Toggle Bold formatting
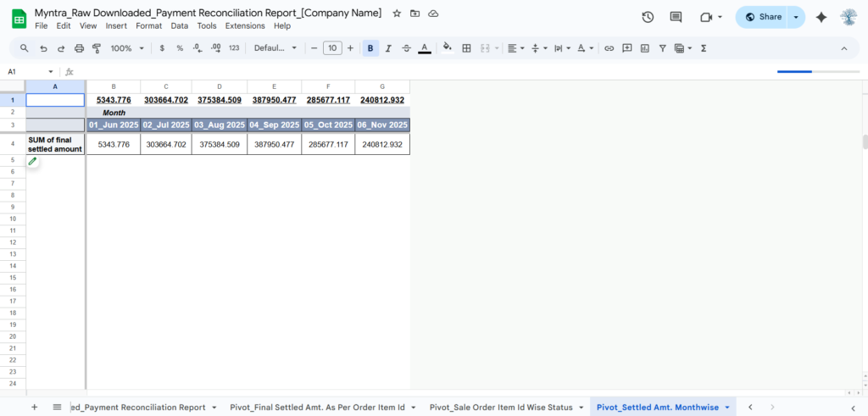This screenshot has width=868, height=416. [370, 48]
